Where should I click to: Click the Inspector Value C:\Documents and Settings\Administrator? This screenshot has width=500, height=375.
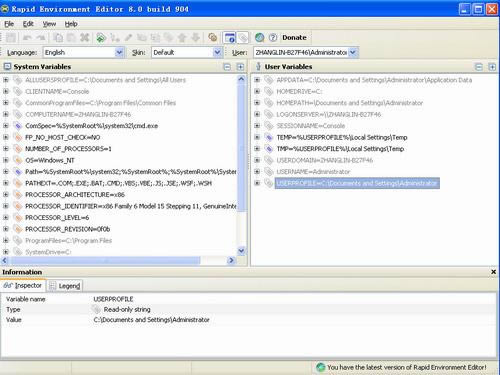(151, 320)
